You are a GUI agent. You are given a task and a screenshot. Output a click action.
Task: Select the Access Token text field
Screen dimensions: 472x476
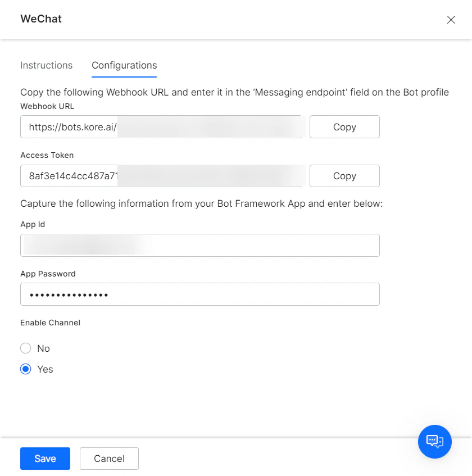[x=162, y=176]
